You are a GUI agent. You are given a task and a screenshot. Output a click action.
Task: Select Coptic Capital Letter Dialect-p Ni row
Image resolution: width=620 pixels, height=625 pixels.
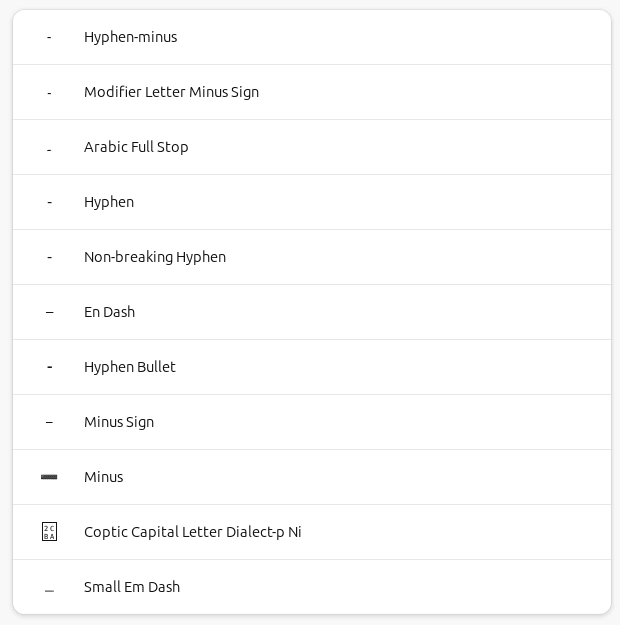pos(312,532)
